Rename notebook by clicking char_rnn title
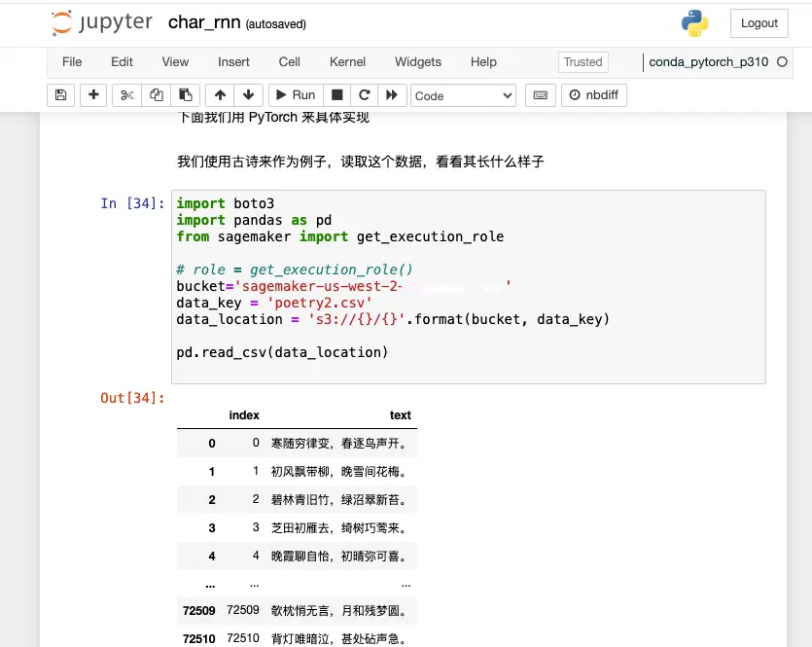This screenshot has width=812, height=647. (204, 22)
